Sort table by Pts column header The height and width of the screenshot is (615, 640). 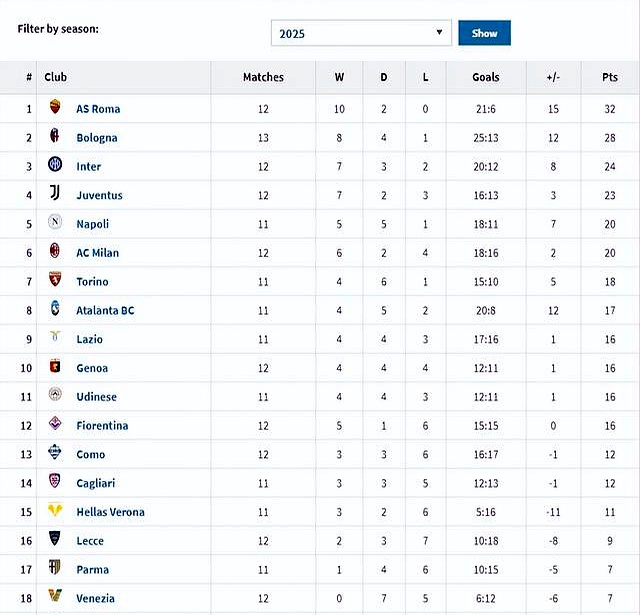coord(609,77)
